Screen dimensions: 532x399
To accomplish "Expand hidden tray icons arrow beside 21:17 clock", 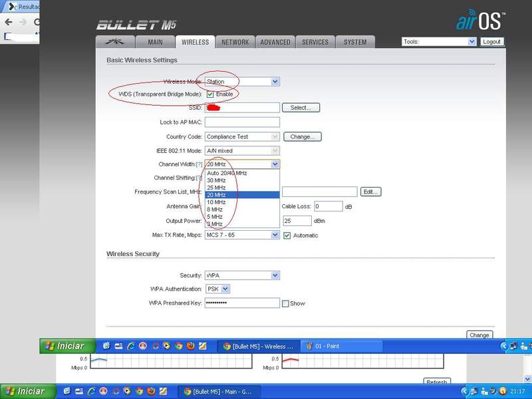I will (464, 391).
